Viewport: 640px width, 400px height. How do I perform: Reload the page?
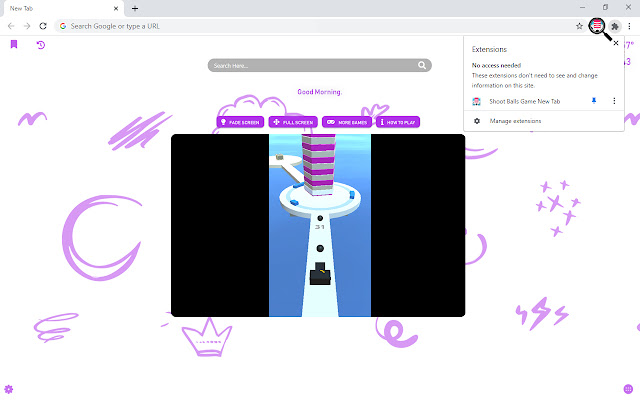pos(43,26)
